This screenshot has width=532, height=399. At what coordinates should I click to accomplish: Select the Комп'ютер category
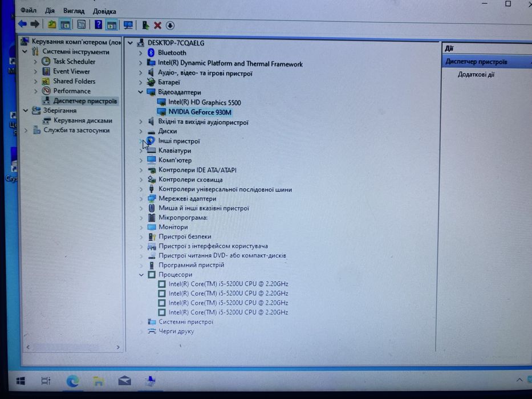[174, 160]
